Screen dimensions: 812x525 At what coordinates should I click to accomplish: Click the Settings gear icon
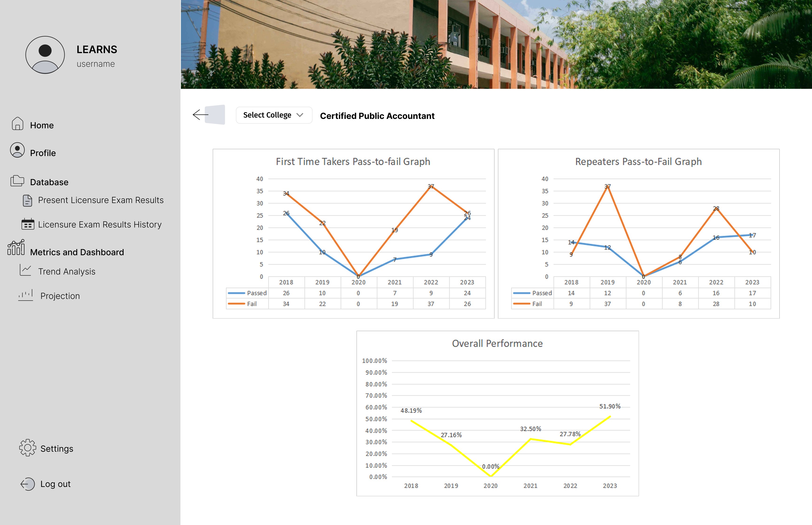pyautogui.click(x=27, y=448)
